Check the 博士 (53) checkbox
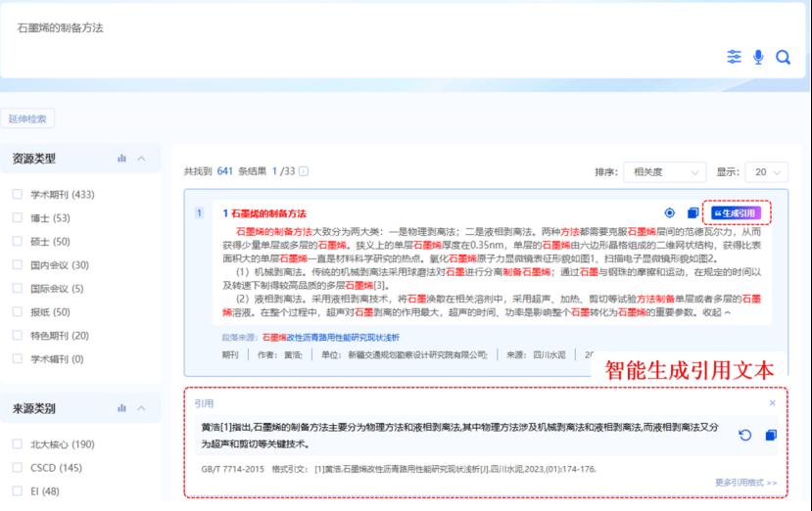 point(17,217)
